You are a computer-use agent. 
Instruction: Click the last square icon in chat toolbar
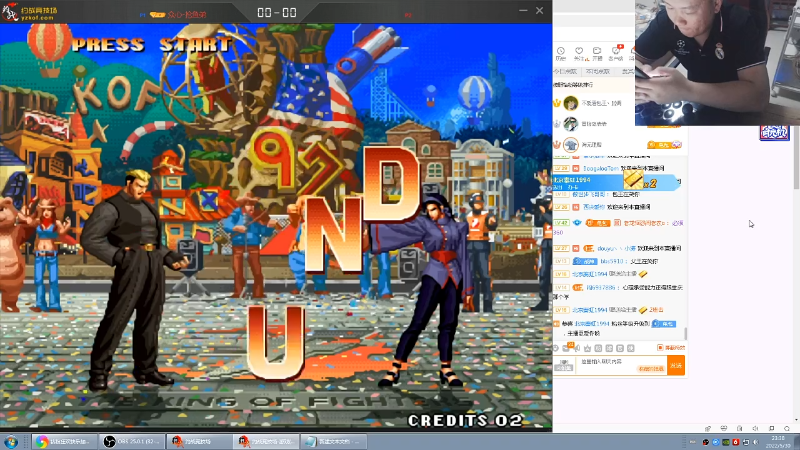631,348
